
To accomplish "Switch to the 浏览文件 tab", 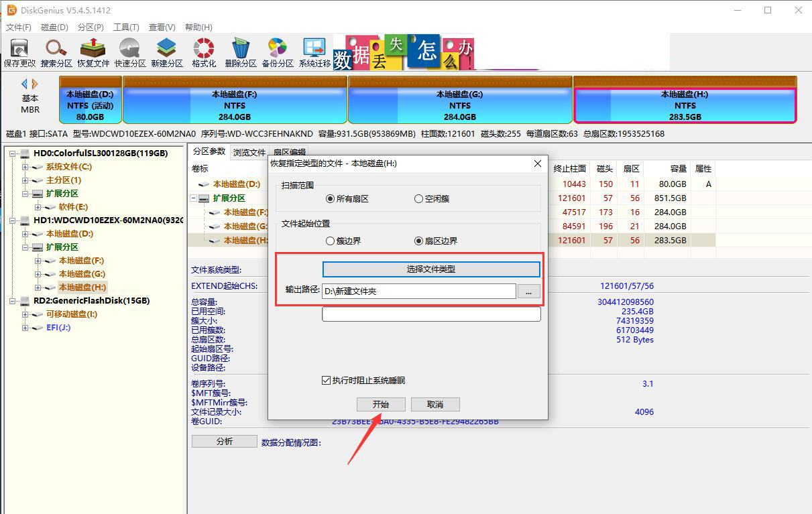I will pyautogui.click(x=249, y=152).
